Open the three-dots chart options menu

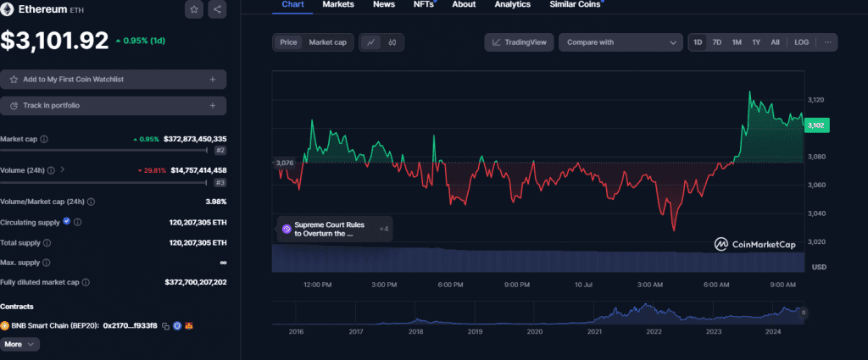pyautogui.click(x=827, y=42)
